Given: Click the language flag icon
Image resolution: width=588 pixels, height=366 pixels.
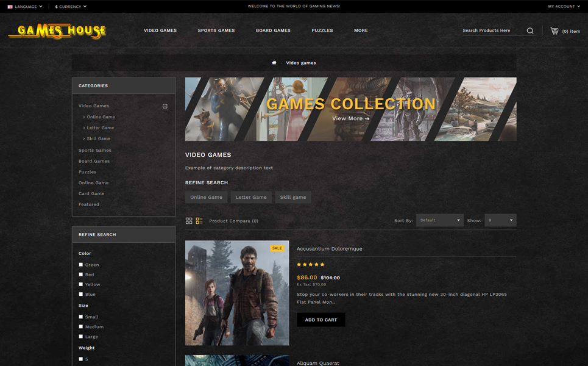Looking at the screenshot, I should tap(10, 7).
